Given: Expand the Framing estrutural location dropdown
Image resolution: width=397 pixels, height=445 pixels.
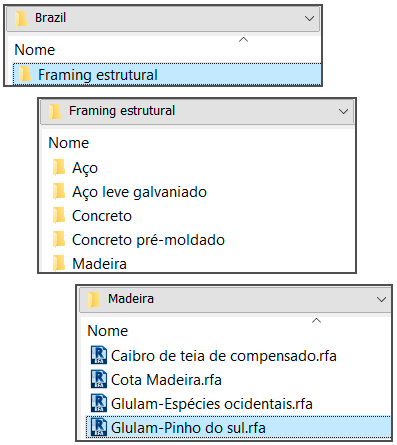Looking at the screenshot, I should click(343, 111).
